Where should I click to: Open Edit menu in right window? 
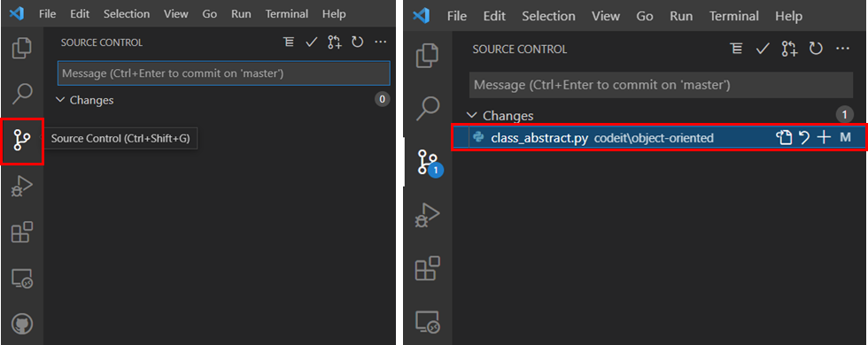pos(494,17)
